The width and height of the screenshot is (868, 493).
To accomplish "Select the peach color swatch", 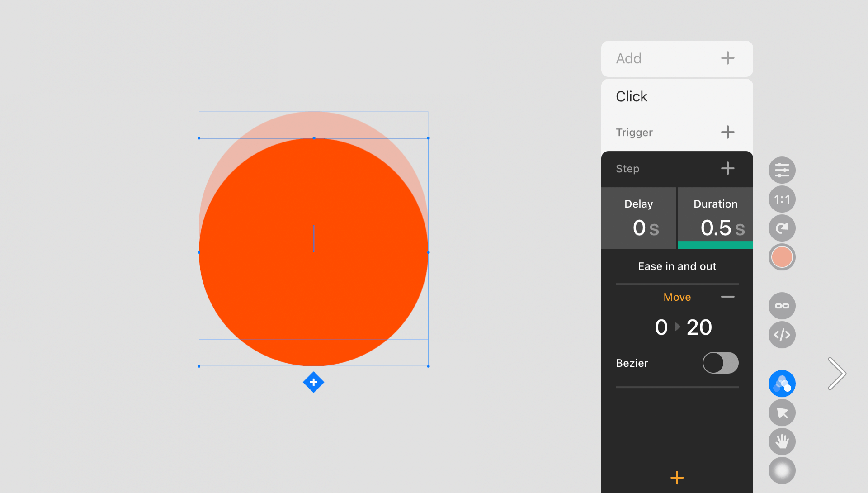I will [782, 257].
